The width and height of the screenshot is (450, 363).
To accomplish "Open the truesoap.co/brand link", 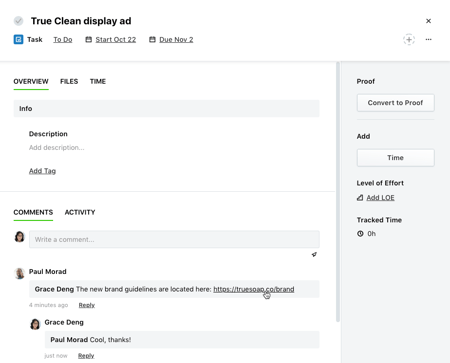I will 254,289.
